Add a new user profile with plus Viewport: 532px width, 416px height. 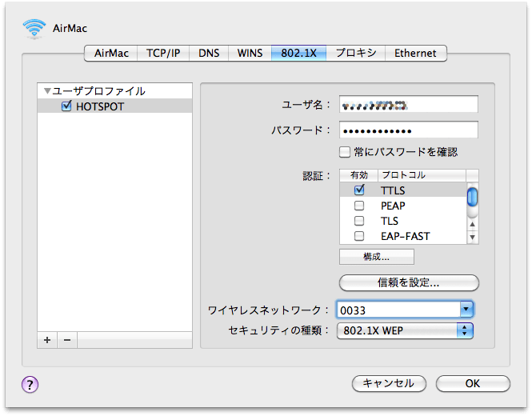[x=47, y=340]
